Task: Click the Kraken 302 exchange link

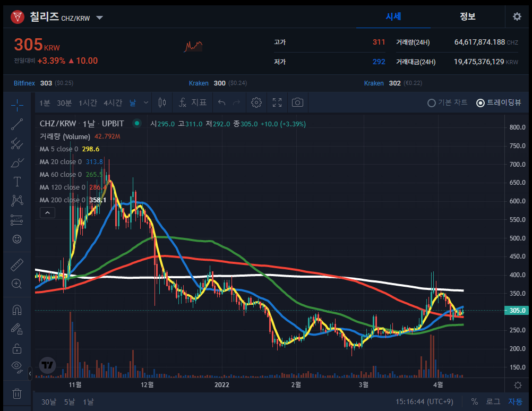Action: tap(374, 83)
